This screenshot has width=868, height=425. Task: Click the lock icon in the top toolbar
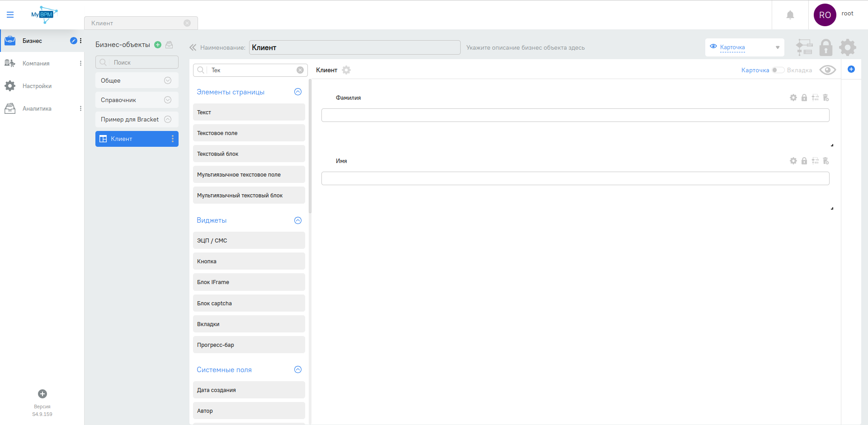[x=826, y=47]
